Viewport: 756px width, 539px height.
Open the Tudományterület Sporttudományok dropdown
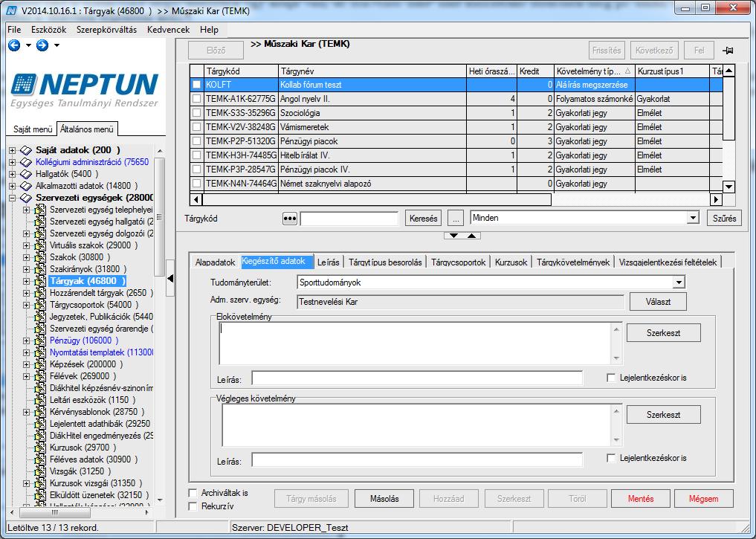pyautogui.click(x=679, y=283)
